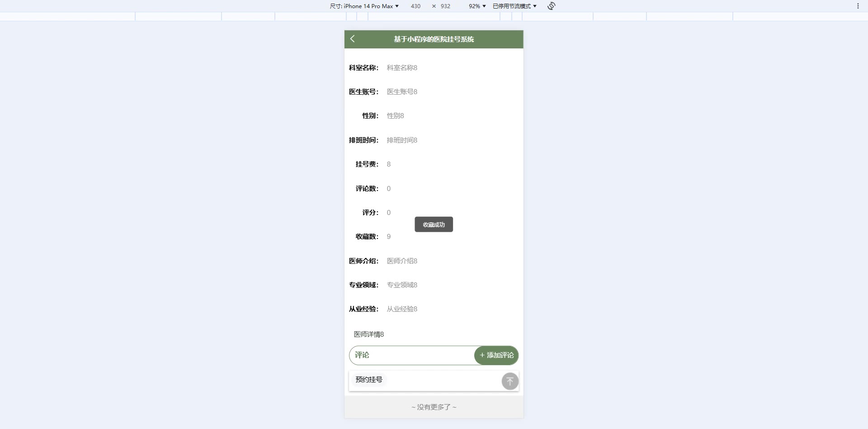Select the 科室名称8 value text
The image size is (868, 429).
pos(402,68)
